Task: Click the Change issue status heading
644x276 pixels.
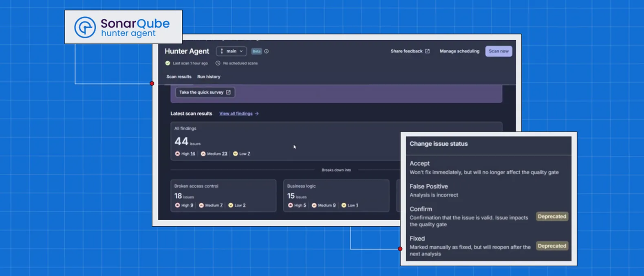Action: pos(439,144)
